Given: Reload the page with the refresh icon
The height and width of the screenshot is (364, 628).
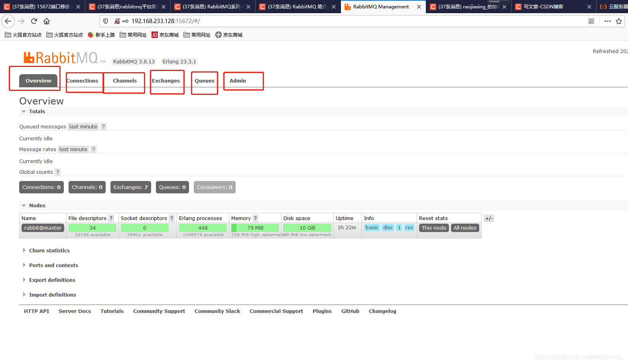Looking at the screenshot, I should (34, 21).
